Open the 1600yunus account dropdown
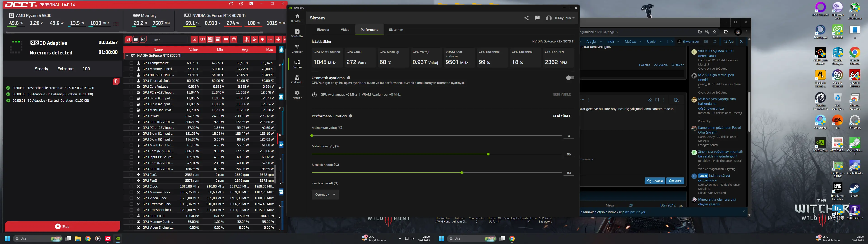Image resolution: width=868 pixels, height=244 pixels. pyautogui.click(x=560, y=18)
